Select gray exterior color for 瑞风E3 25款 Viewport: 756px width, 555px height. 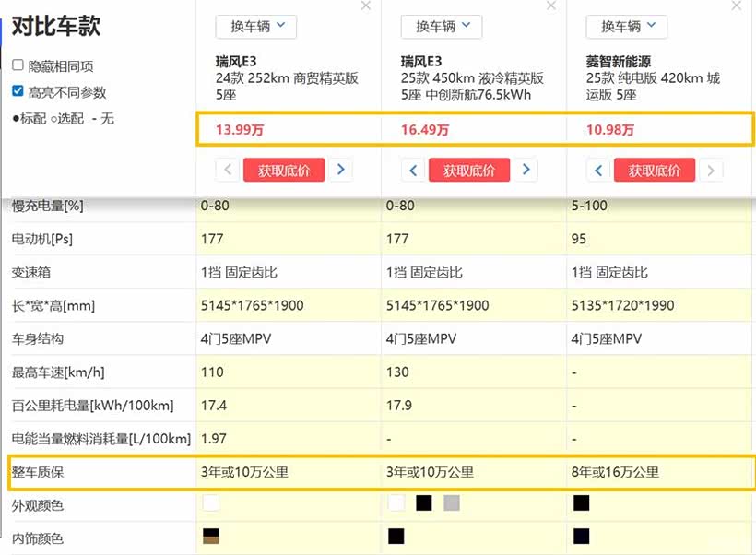[452, 503]
